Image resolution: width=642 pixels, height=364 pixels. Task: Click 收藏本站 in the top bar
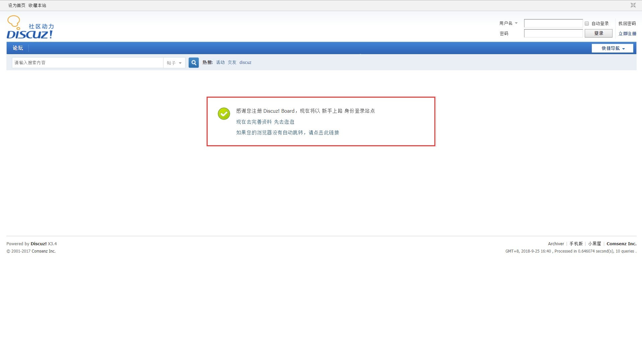37,5
